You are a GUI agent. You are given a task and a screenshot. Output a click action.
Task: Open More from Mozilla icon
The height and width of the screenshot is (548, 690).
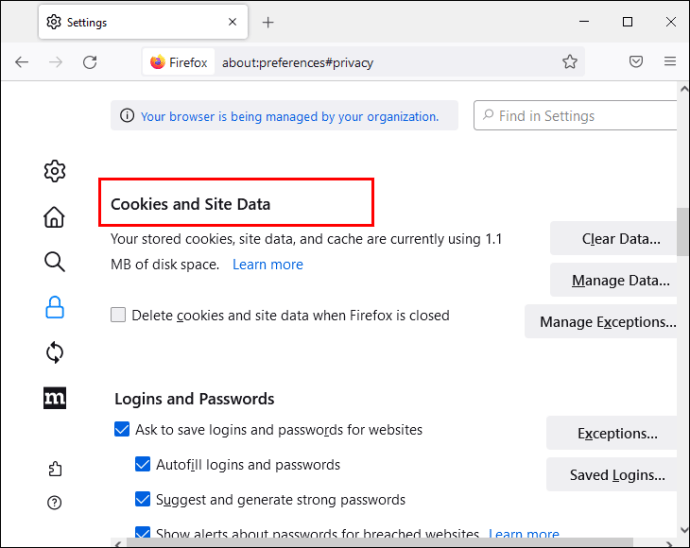[55, 398]
